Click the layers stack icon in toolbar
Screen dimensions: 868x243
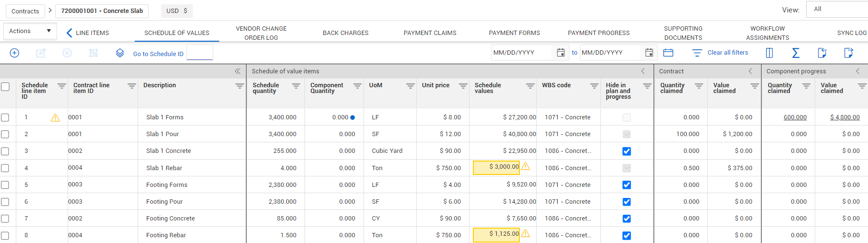(x=120, y=53)
